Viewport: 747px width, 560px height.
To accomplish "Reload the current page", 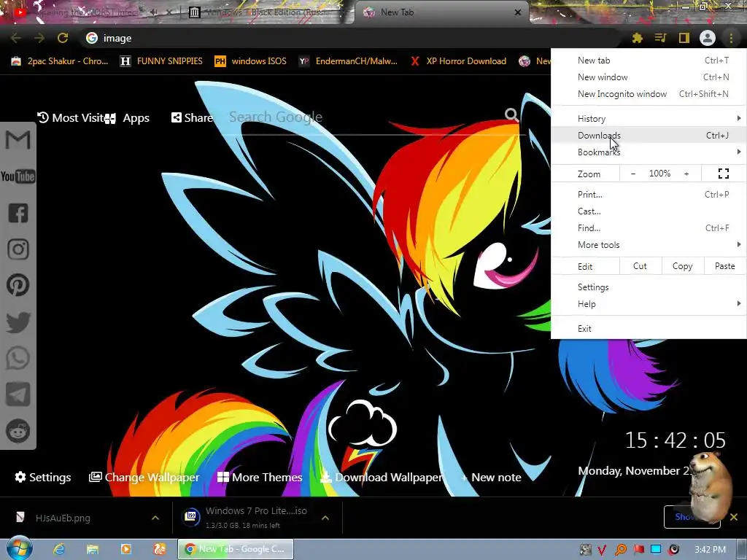I will pos(63,38).
